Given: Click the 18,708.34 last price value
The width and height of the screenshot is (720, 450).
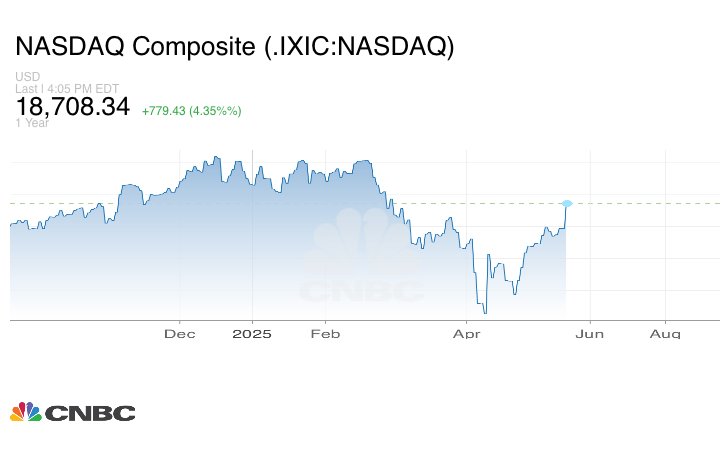Looking at the screenshot, I should click(x=72, y=106).
